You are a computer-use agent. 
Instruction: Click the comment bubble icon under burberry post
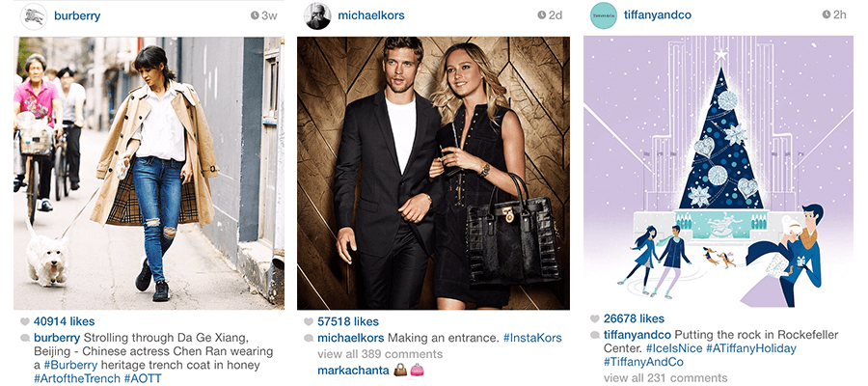coord(24,338)
